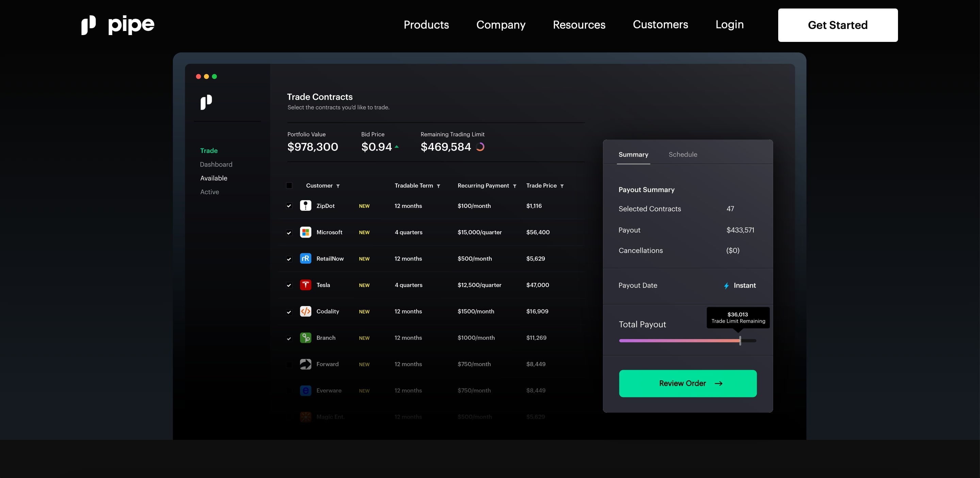980x478 pixels.
Task: Open the Recurring Payment column filter
Action: (514, 186)
